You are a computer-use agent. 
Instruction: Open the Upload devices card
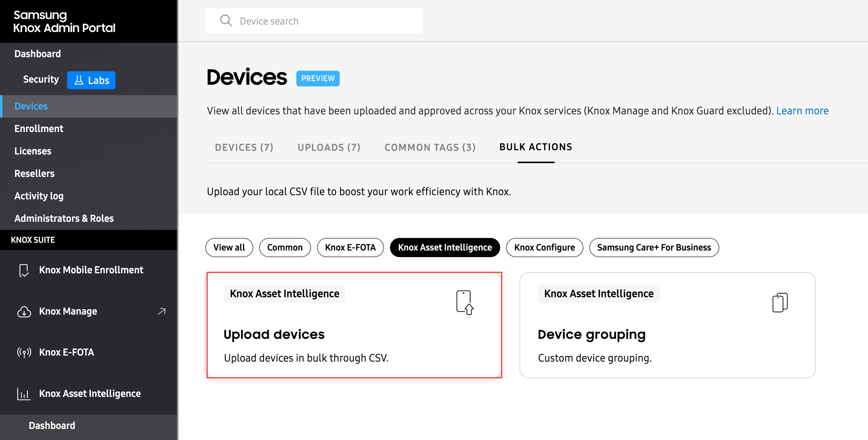pos(354,325)
